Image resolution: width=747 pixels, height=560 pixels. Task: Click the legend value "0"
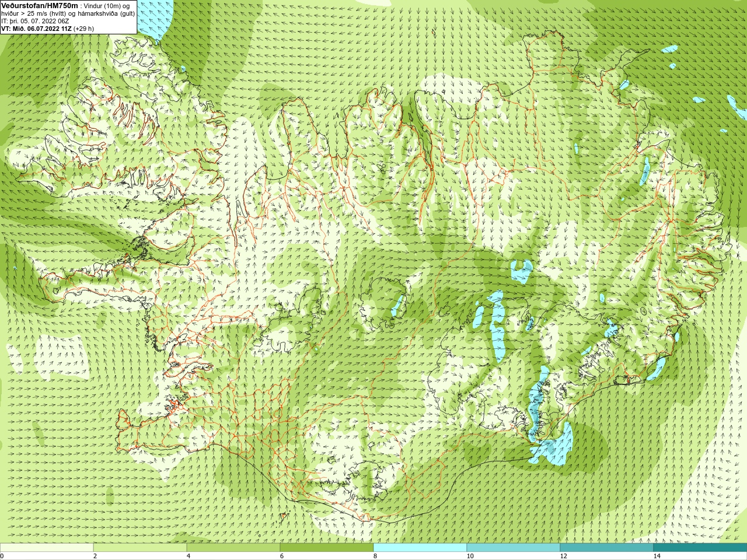[2, 556]
